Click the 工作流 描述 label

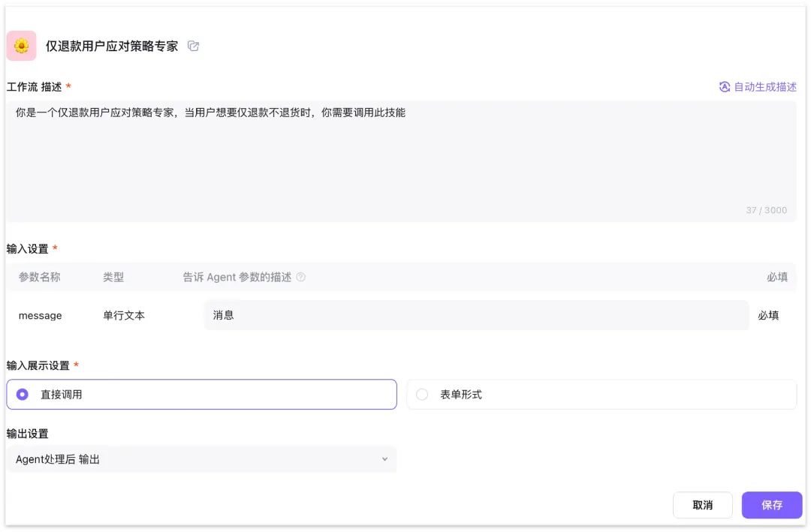tap(34, 87)
